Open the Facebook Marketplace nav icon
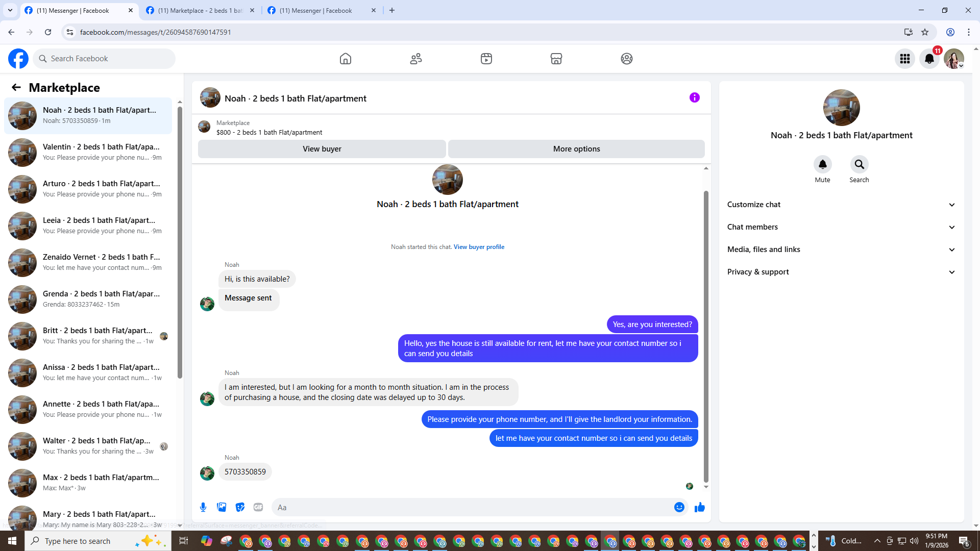This screenshot has height=551, width=980. (x=556, y=59)
